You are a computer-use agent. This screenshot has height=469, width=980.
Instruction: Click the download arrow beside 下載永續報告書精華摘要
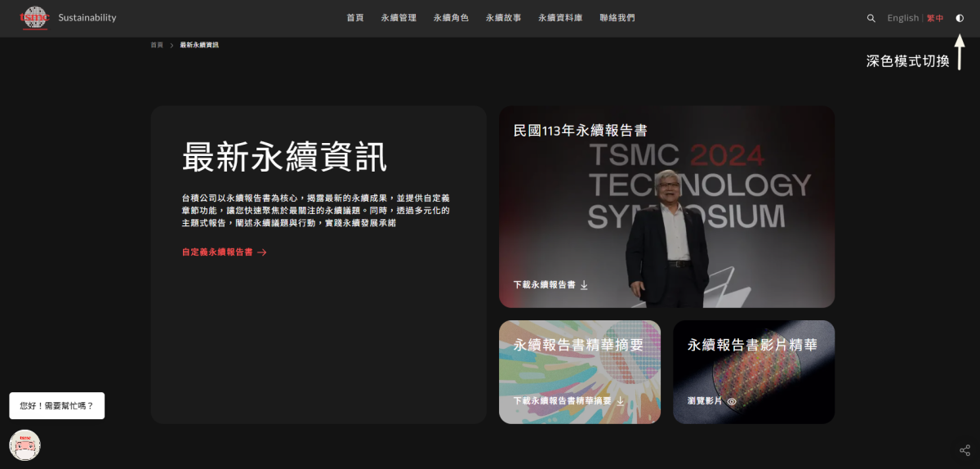click(x=620, y=401)
